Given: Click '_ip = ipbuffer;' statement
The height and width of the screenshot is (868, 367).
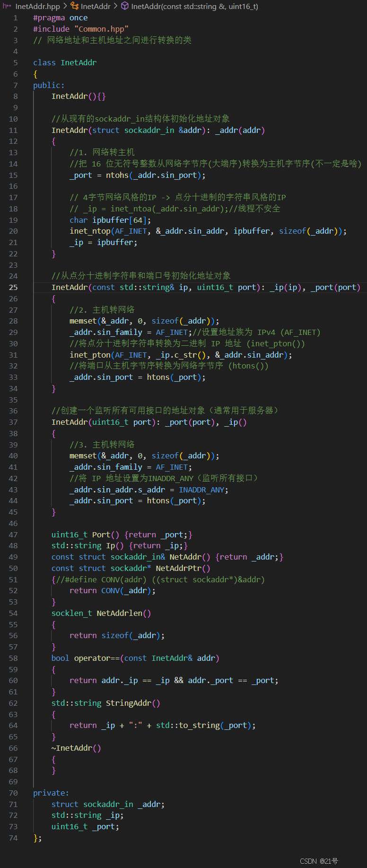Looking at the screenshot, I should tap(104, 242).
